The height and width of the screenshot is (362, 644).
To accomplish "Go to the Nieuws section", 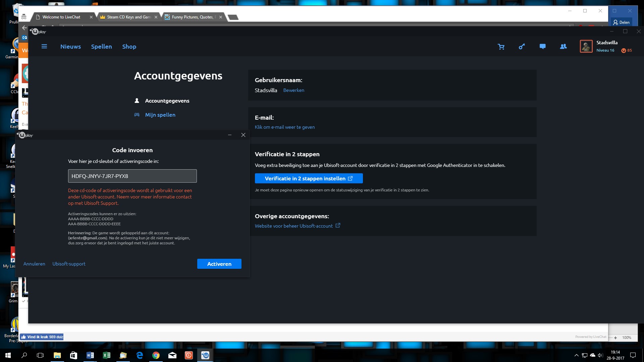I will (x=70, y=47).
